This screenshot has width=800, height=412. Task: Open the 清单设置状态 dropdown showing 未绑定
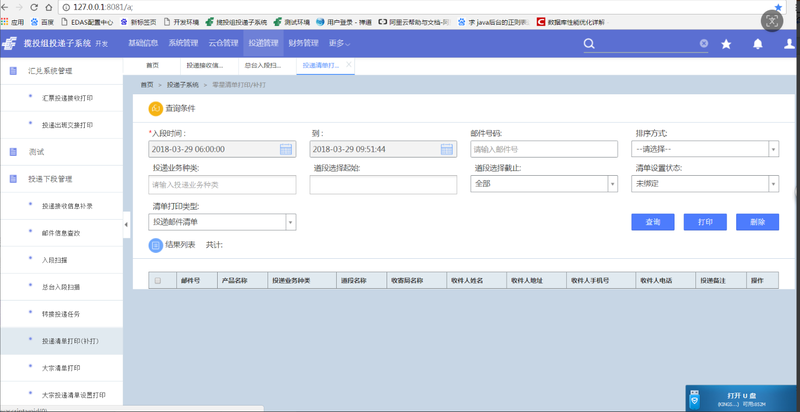705,184
